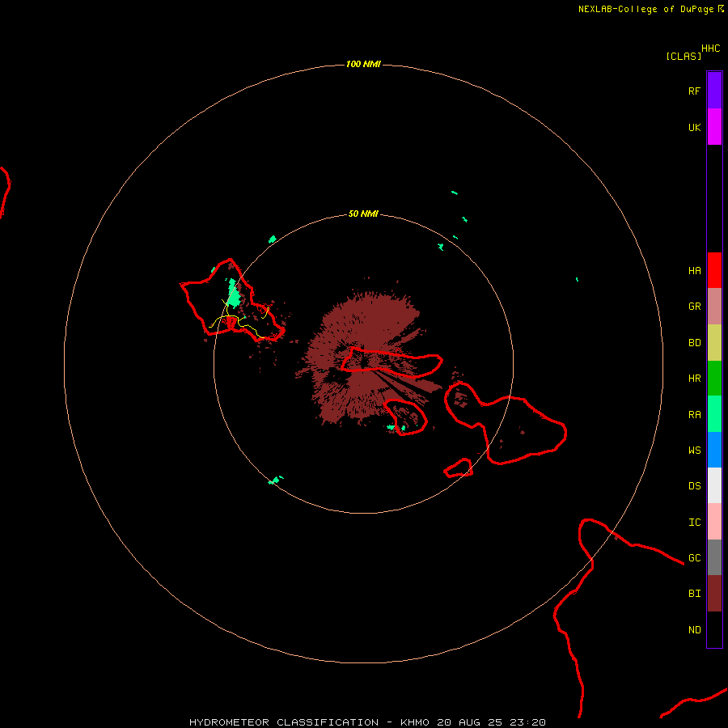Click the 100 NMI range ring label
Screen dimensions: 728x728
pos(363,64)
